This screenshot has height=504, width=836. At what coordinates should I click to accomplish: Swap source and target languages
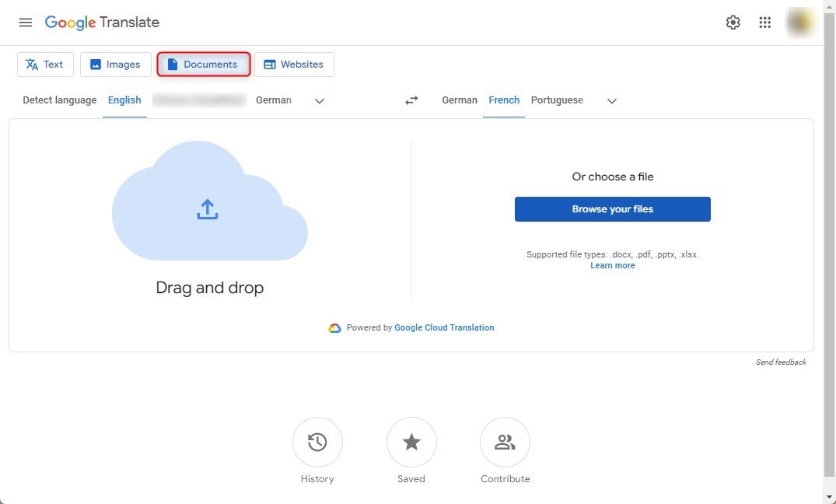point(411,100)
